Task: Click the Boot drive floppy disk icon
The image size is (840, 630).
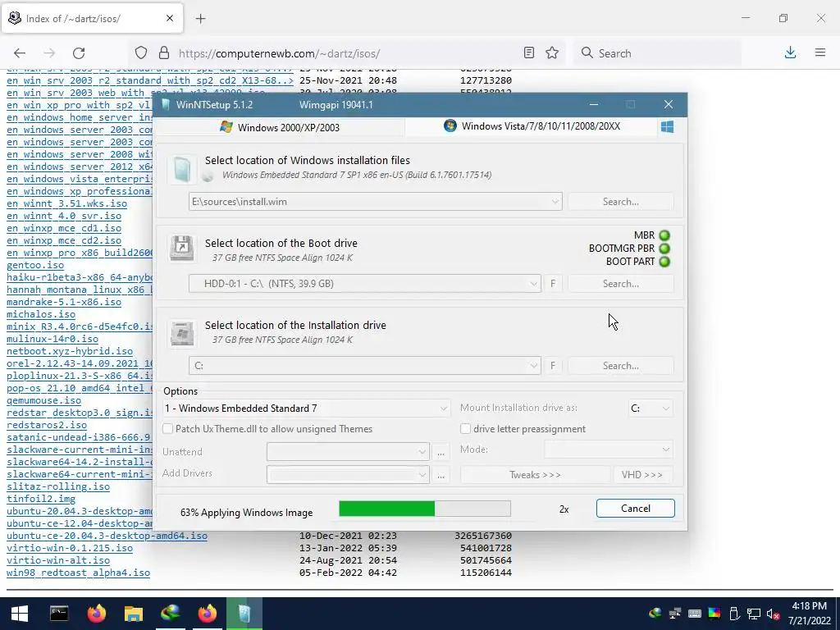Action: click(x=181, y=249)
